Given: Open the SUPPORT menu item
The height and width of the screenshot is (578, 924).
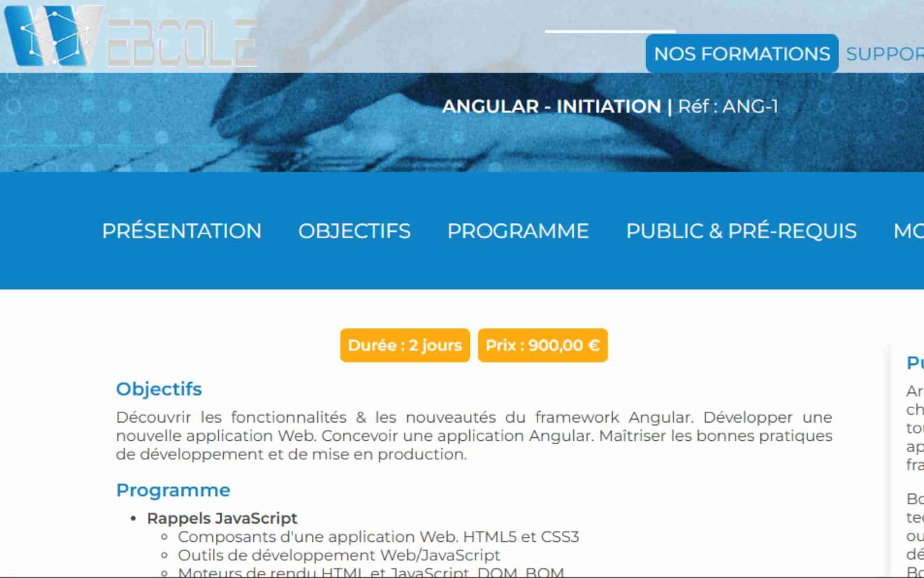Looking at the screenshot, I should pyautogui.click(x=885, y=54).
